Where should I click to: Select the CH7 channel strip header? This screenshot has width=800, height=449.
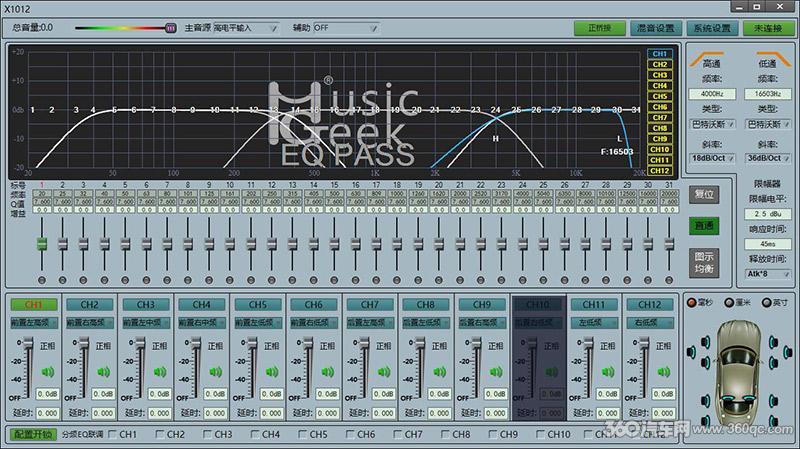click(x=369, y=305)
